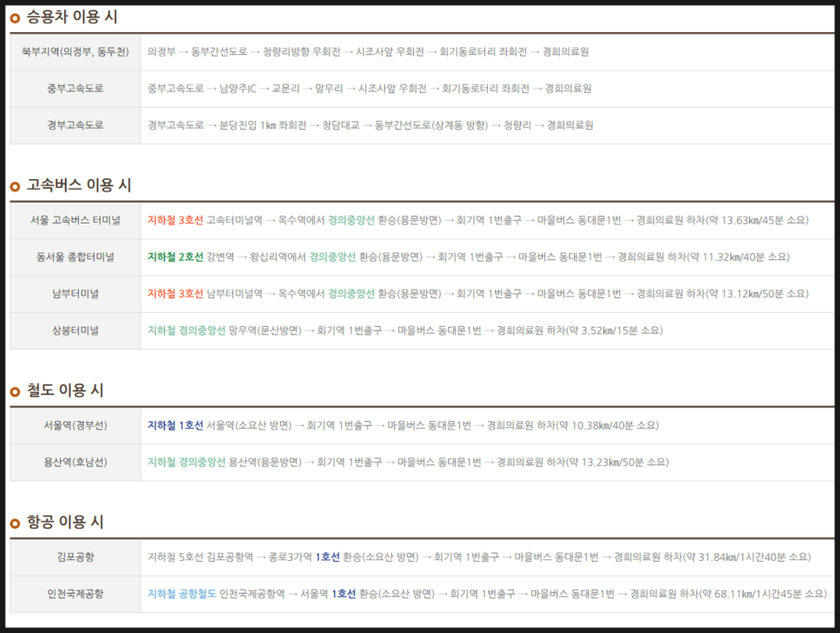Click the route text with 분당진입 1km 좌회전
The image size is (840, 633).
[x=370, y=125]
